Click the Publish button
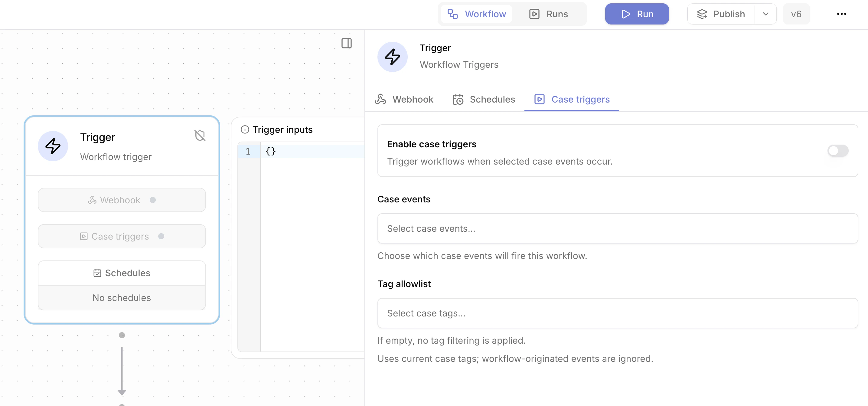 [721, 14]
